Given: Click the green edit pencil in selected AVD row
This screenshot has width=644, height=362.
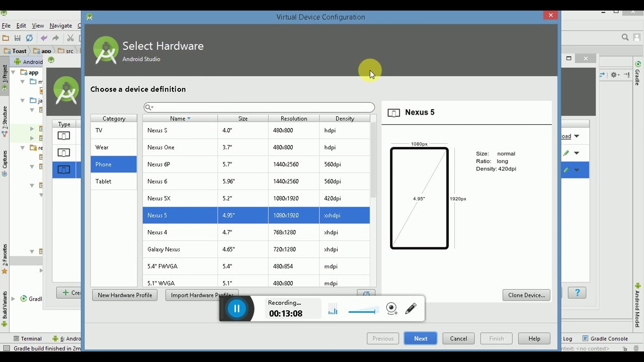Looking at the screenshot, I should (x=566, y=170).
